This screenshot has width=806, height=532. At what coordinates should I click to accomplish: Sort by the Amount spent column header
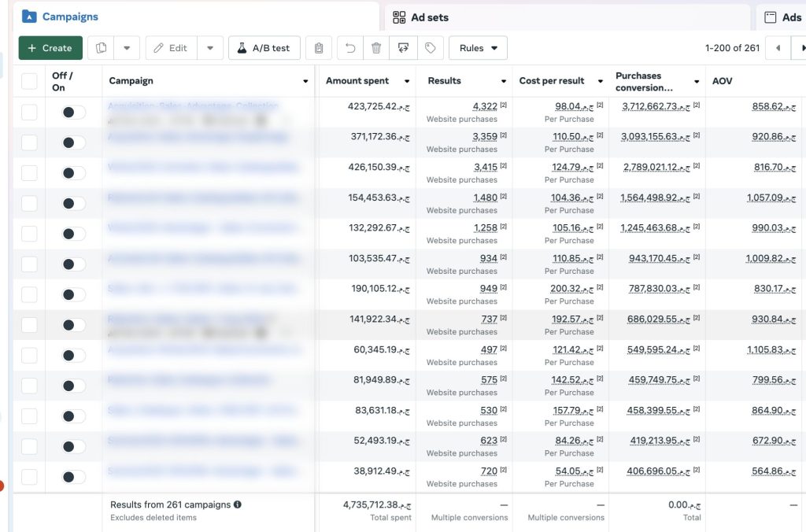click(x=357, y=81)
